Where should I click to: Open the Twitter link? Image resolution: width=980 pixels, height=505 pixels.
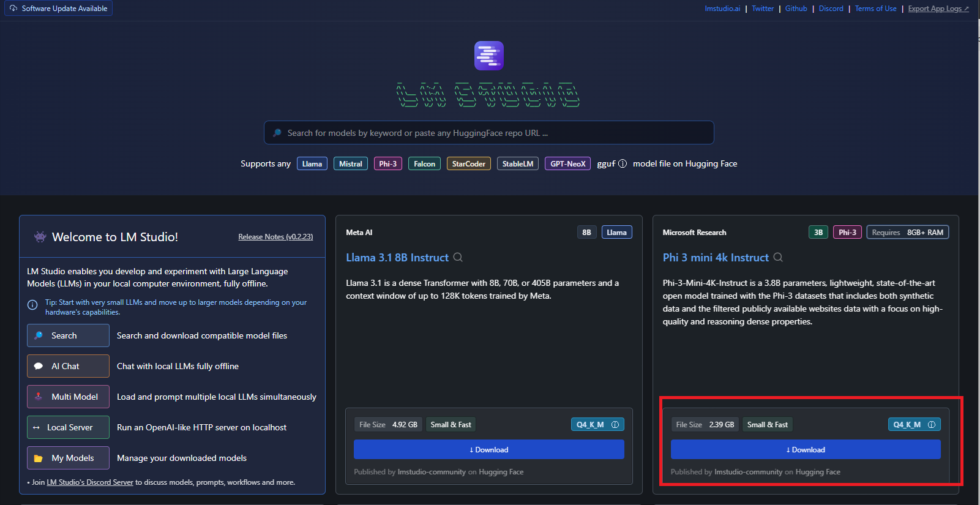(x=763, y=9)
